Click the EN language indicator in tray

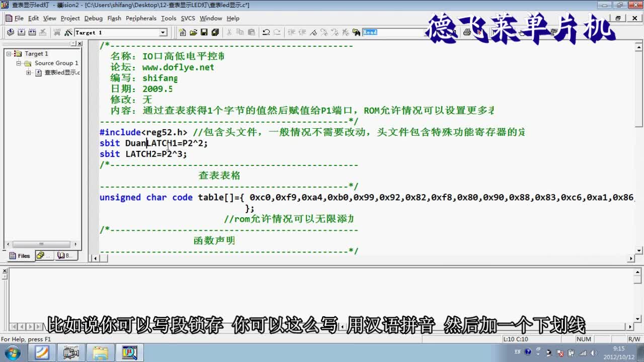pos(517,352)
